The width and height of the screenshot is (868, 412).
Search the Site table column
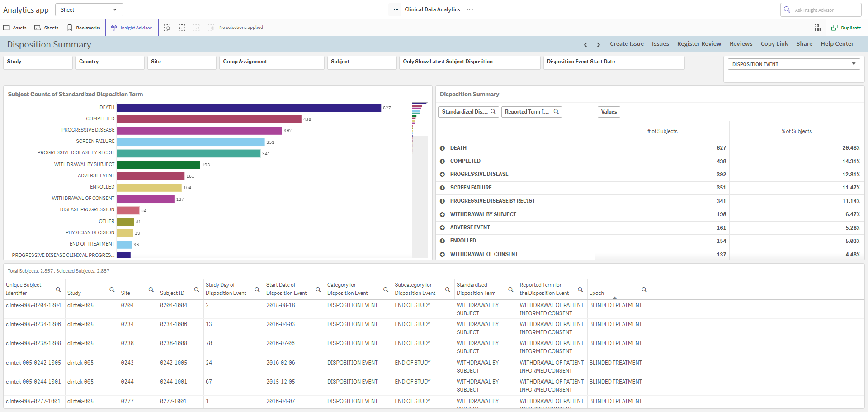[151, 289]
